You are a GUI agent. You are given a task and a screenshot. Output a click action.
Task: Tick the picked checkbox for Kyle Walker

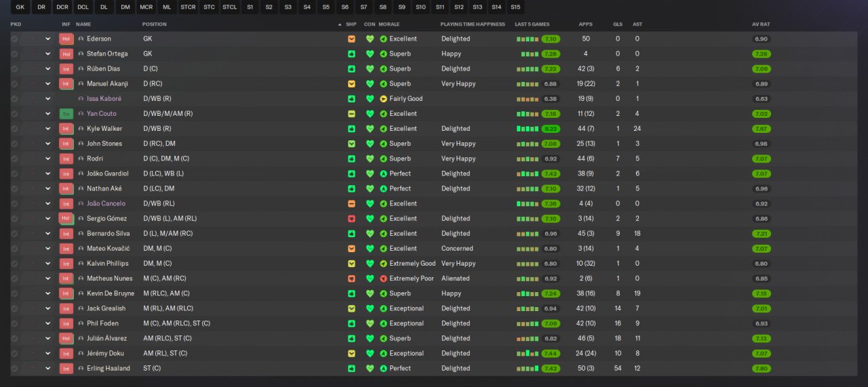(x=14, y=129)
